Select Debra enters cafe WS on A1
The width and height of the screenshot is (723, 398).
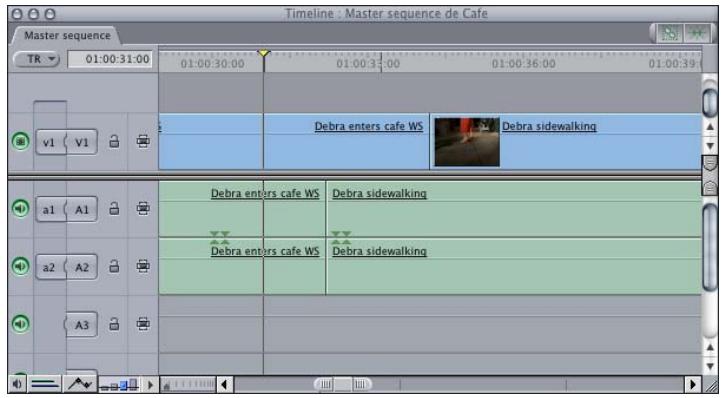(x=242, y=209)
